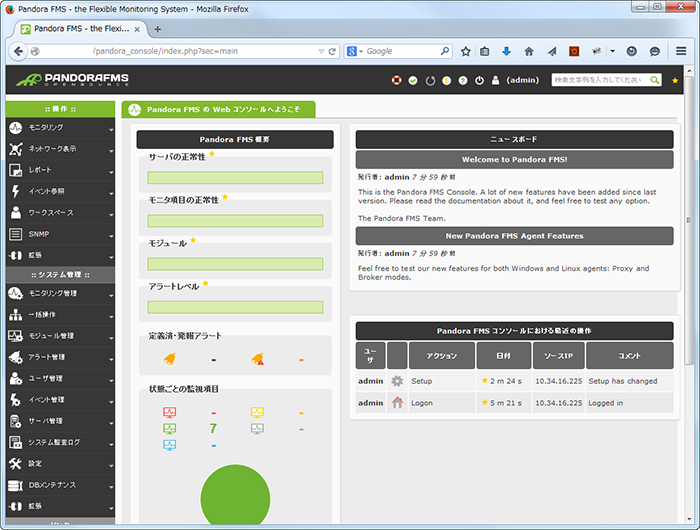Click the (admin) user link
Viewport: 700px width, 530px height.
[x=522, y=80]
